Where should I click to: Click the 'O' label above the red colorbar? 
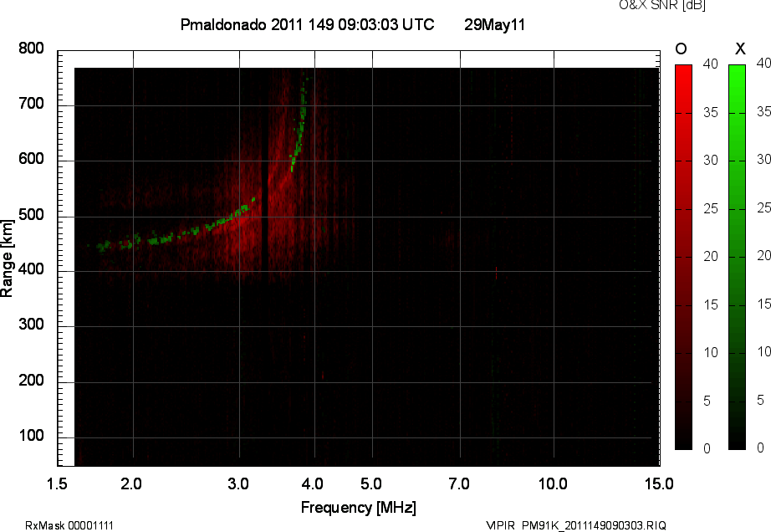681,49
